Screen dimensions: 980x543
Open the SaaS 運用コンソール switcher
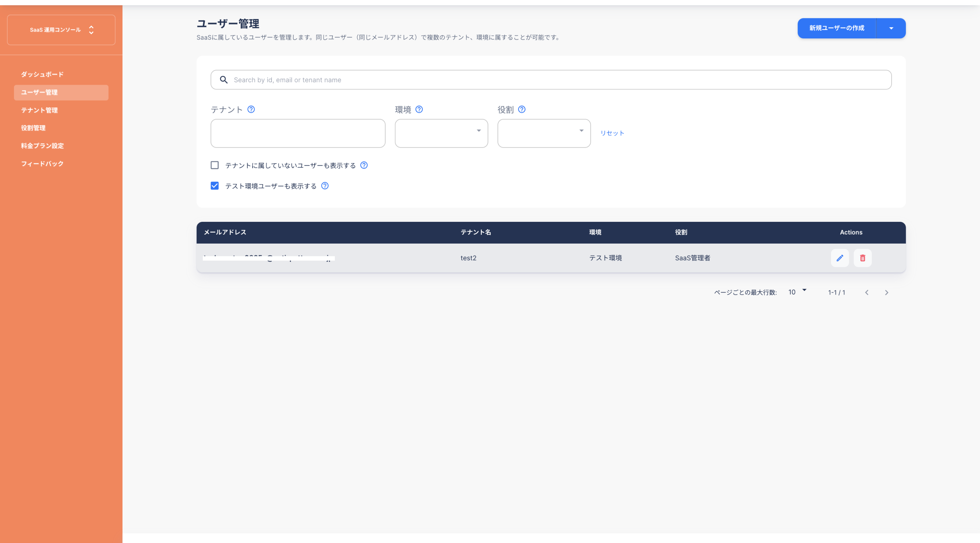(61, 30)
